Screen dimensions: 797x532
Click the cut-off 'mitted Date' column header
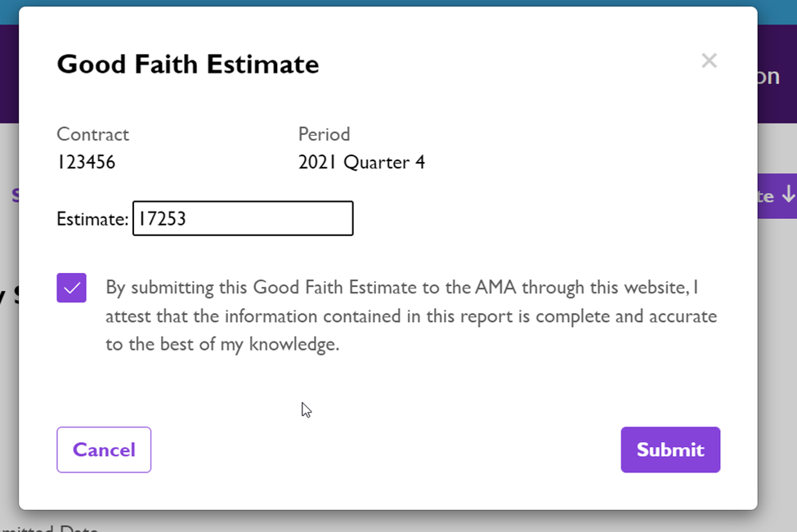(x=49, y=527)
